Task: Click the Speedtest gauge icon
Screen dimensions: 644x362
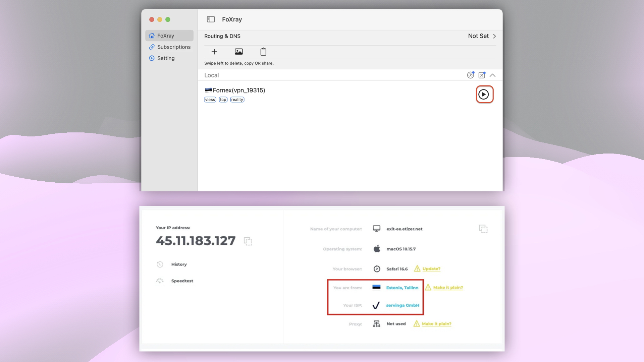Action: (160, 281)
